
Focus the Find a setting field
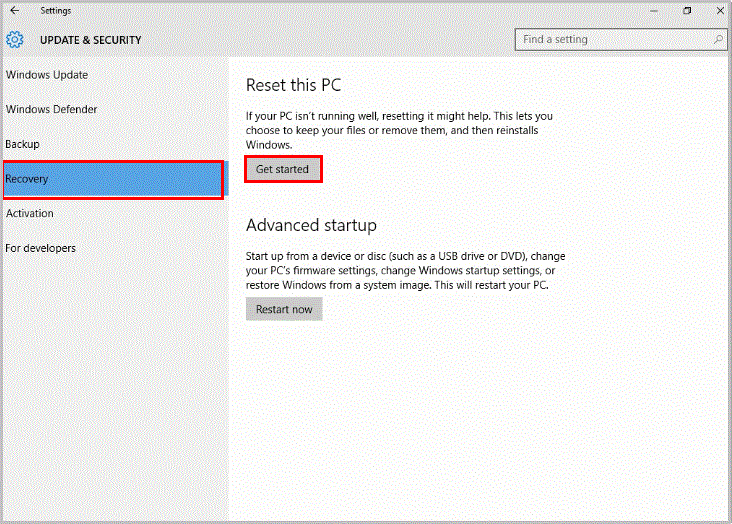point(620,40)
